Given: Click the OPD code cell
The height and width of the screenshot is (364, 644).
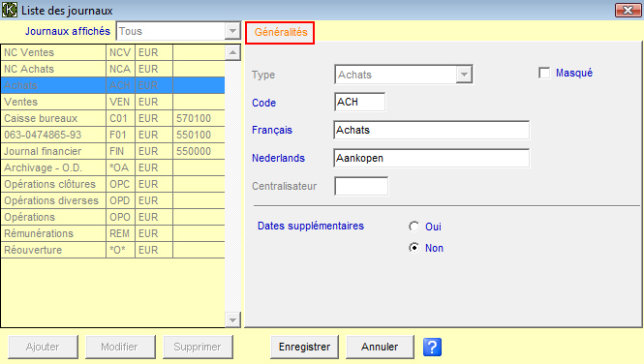Looking at the screenshot, I should tap(120, 200).
